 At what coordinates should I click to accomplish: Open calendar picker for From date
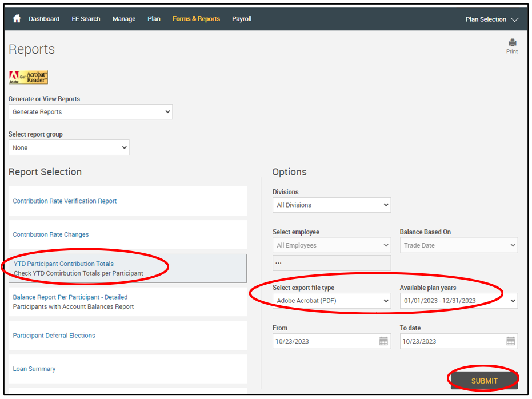coord(383,341)
